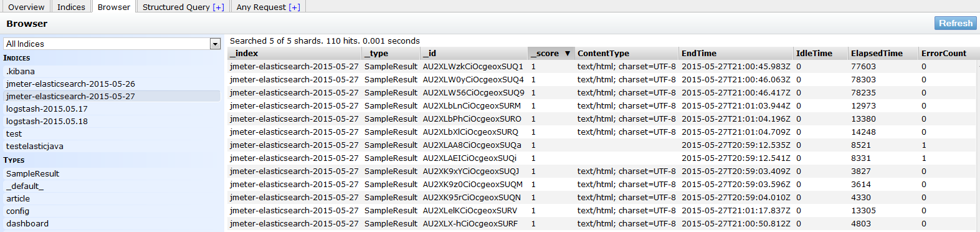Screen dimensions: 980x232
Task: Open result row AU2XLelKCiOcgeoxSURV
Action: (602, 210)
